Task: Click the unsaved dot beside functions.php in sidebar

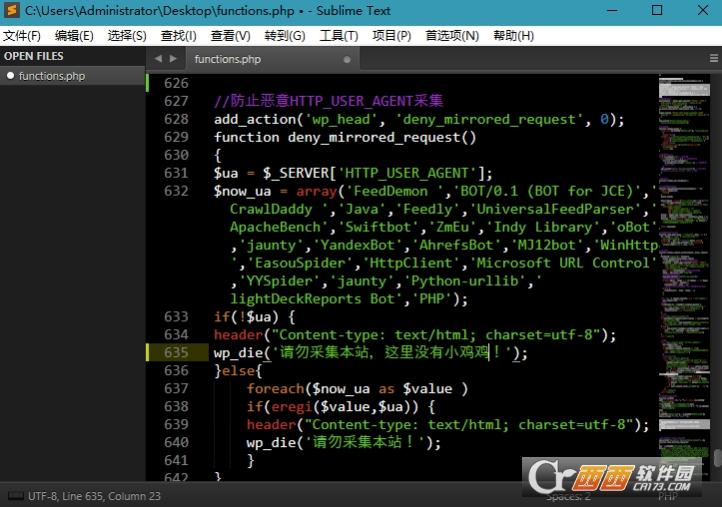Action: 10,76
